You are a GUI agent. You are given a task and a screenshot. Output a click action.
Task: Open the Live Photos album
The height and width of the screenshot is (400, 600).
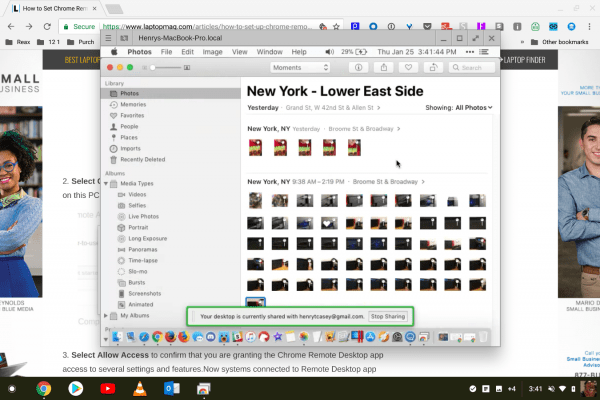pyautogui.click(x=143, y=217)
